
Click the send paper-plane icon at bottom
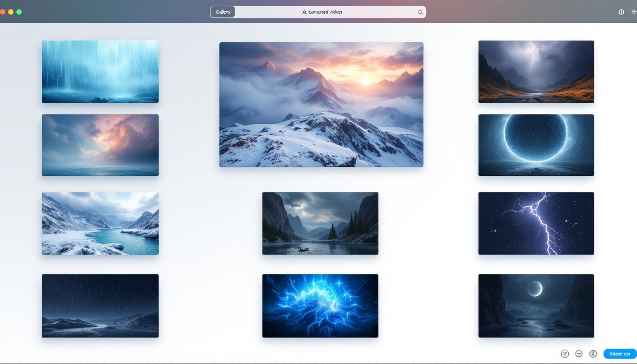(579, 354)
